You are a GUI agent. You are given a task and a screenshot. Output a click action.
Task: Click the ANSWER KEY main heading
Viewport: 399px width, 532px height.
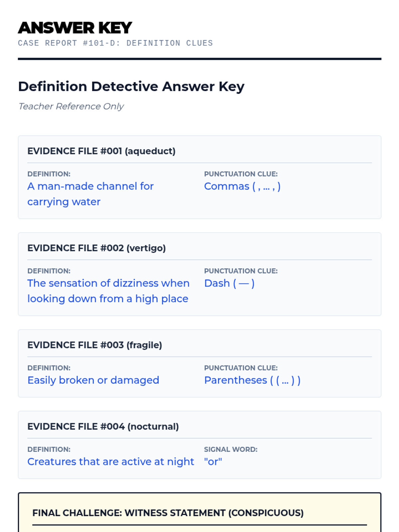pos(75,28)
